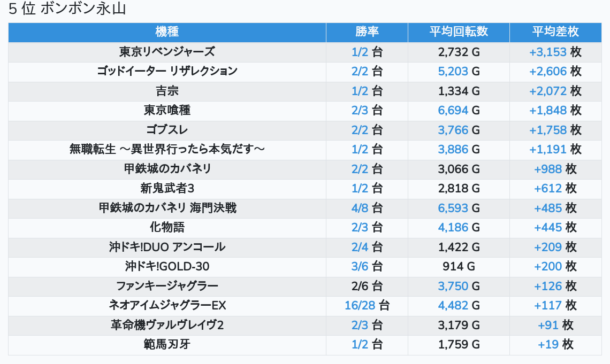Select the 吉宗 machine name cell
Screen dimensions: 610x364
[x=167, y=91]
